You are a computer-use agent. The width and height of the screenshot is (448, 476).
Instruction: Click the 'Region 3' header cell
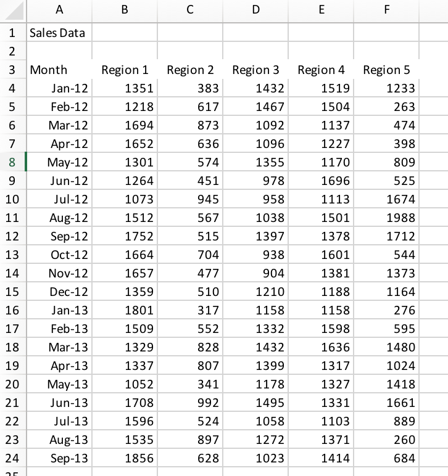click(255, 70)
